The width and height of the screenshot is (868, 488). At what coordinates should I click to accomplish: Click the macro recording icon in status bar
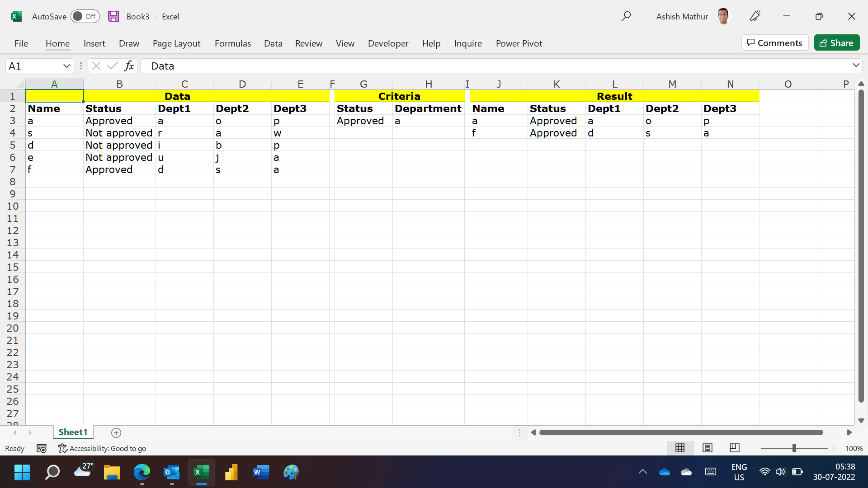[42, 448]
